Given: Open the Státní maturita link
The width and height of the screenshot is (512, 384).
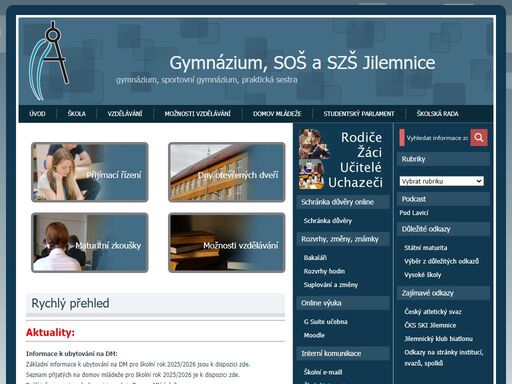Looking at the screenshot, I should [x=426, y=248].
